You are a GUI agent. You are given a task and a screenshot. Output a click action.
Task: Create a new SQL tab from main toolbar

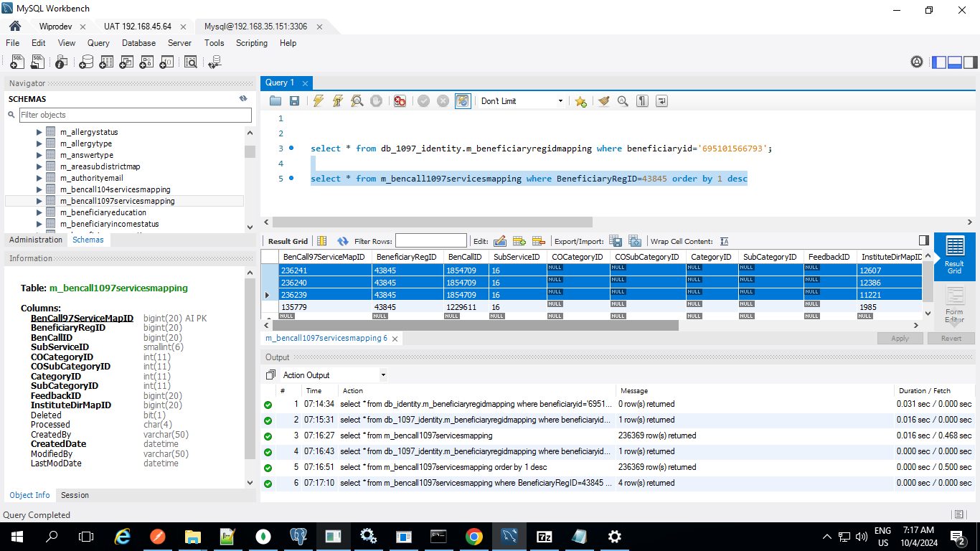[17, 62]
